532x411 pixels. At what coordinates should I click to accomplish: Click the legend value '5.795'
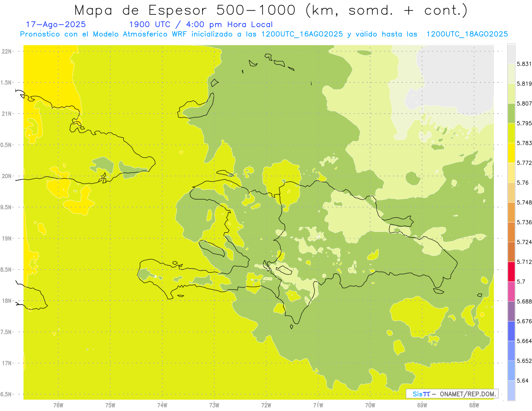pyautogui.click(x=524, y=123)
